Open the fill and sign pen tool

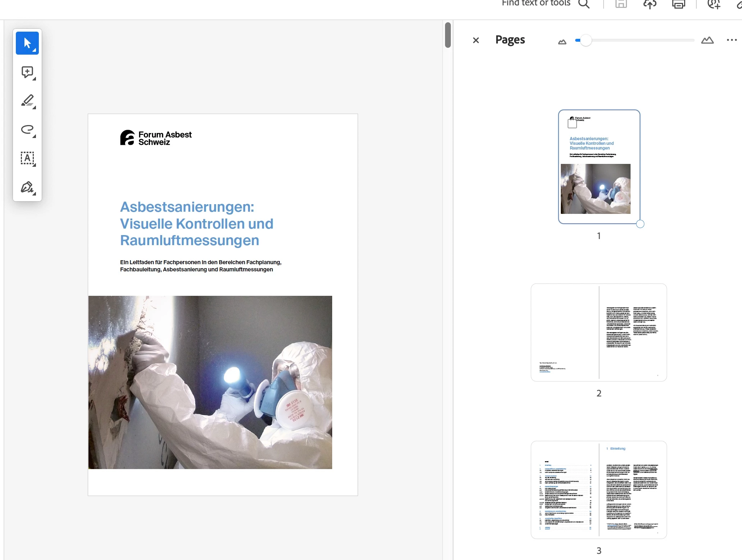coord(27,187)
